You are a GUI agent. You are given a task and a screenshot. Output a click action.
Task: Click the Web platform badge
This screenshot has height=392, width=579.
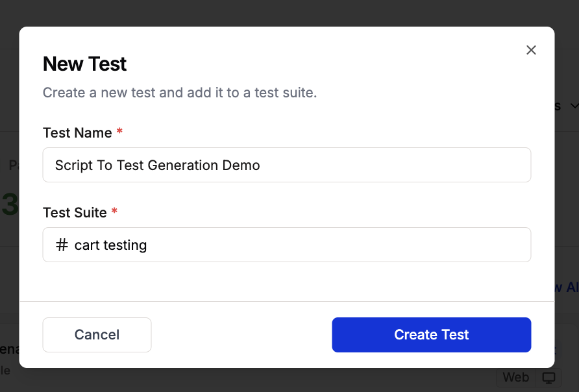click(x=515, y=378)
